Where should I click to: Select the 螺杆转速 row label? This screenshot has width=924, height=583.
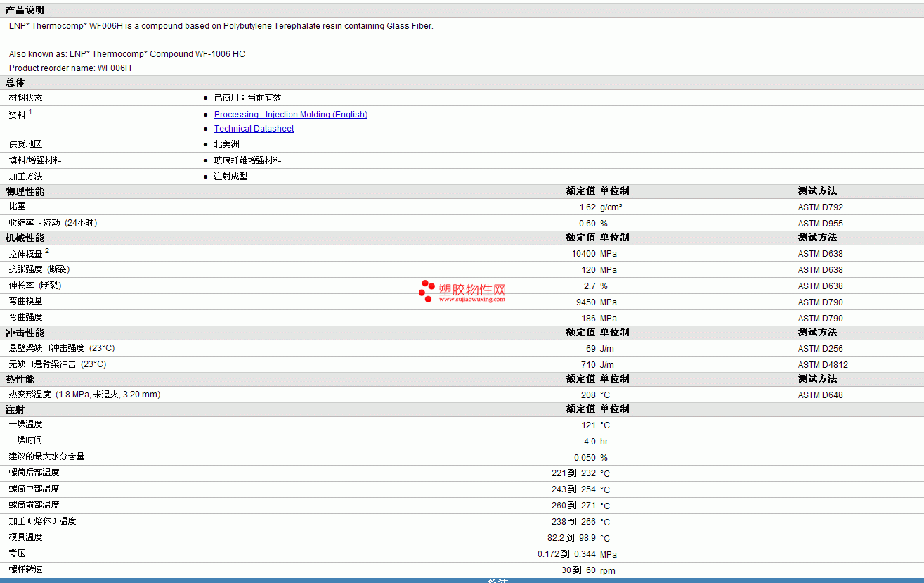25,570
